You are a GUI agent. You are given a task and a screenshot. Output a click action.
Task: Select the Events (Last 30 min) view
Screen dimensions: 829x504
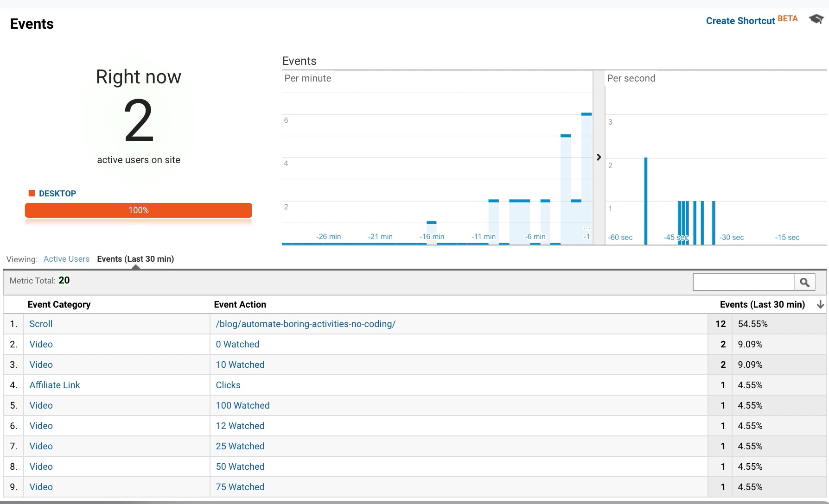click(135, 259)
